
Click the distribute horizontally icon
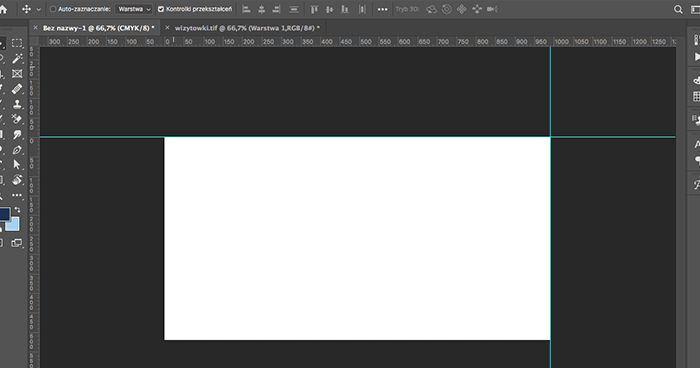pos(294,9)
